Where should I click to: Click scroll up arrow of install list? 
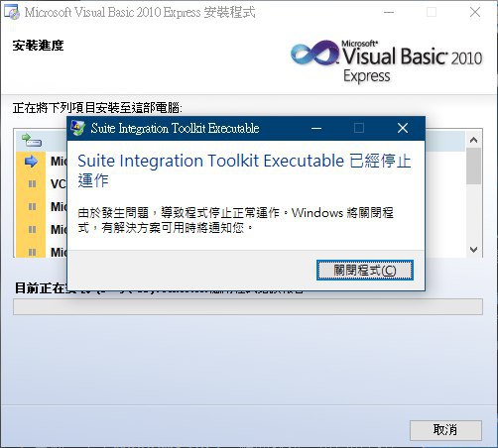(473, 140)
